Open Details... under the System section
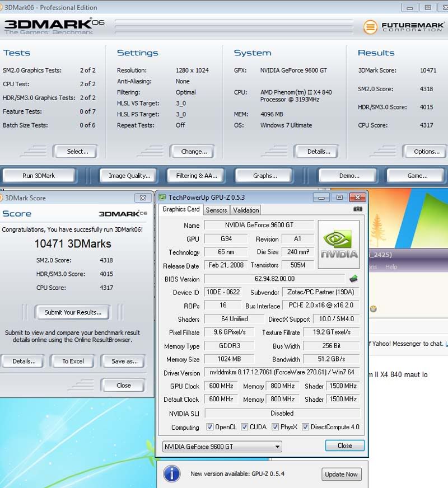The image size is (448, 488). 316,152
